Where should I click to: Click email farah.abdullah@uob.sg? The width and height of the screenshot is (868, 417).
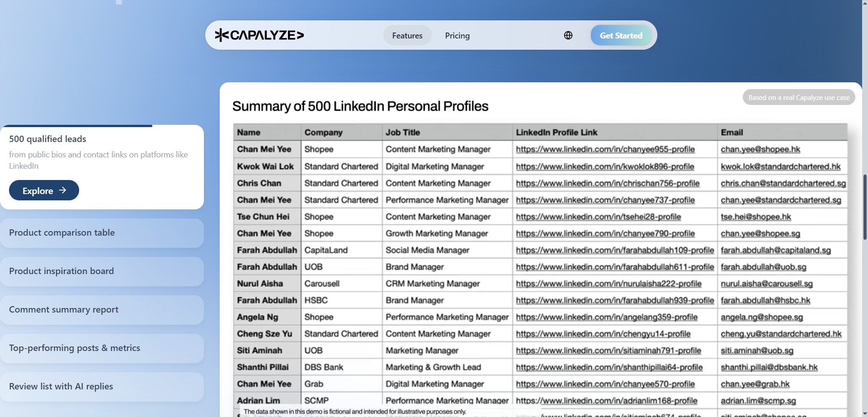pyautogui.click(x=764, y=267)
